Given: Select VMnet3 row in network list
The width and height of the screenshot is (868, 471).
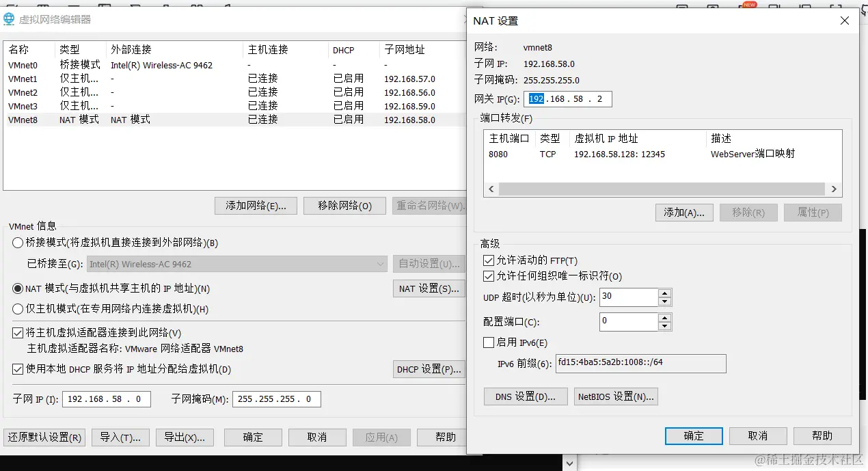Looking at the screenshot, I should click(236, 106).
